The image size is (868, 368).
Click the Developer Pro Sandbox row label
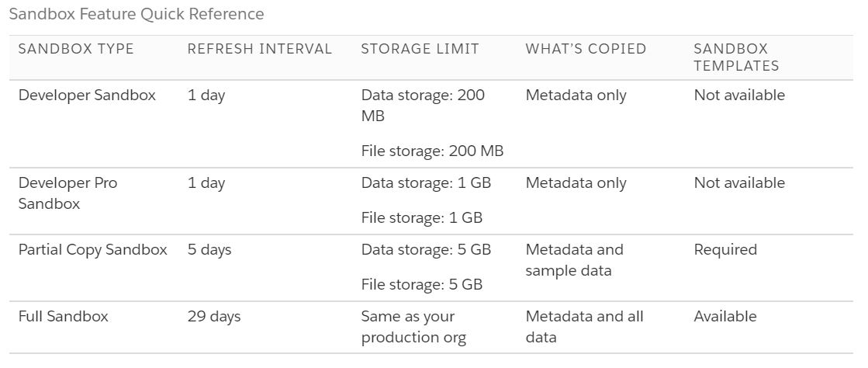67,193
